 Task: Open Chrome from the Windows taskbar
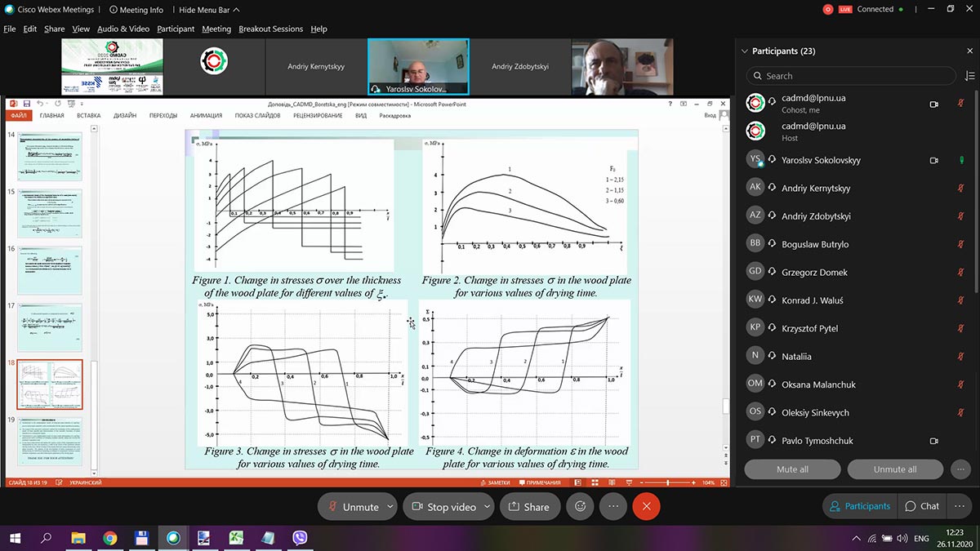point(109,538)
